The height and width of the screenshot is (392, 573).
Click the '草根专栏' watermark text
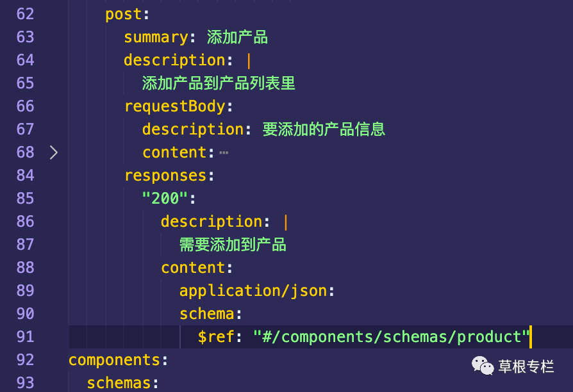[526, 367]
